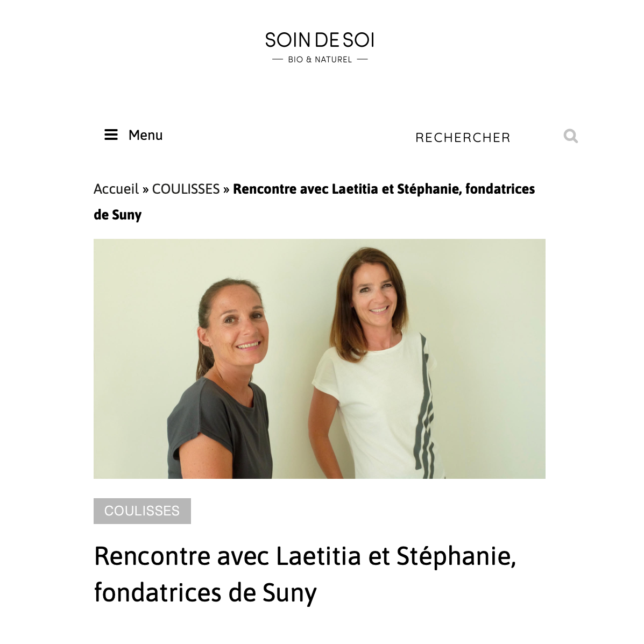Expand the Menu label
This screenshot has height=644, width=644.
pos(145,135)
